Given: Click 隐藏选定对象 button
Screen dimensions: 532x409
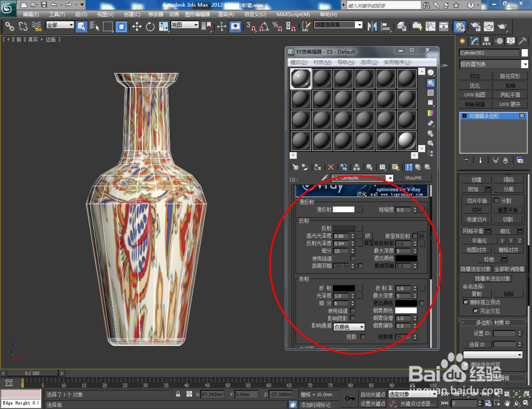Looking at the screenshot, I should [x=475, y=269].
